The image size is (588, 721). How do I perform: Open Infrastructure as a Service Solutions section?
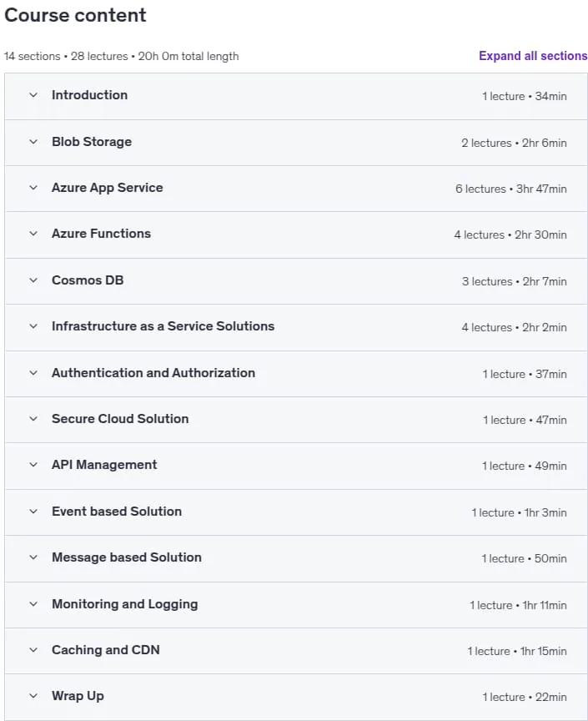click(x=163, y=326)
